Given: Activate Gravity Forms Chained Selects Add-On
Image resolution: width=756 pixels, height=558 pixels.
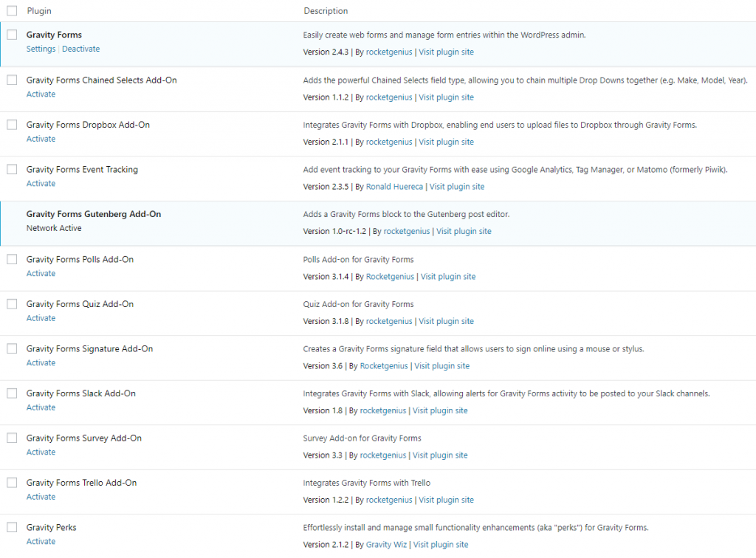Looking at the screenshot, I should pyautogui.click(x=41, y=94).
